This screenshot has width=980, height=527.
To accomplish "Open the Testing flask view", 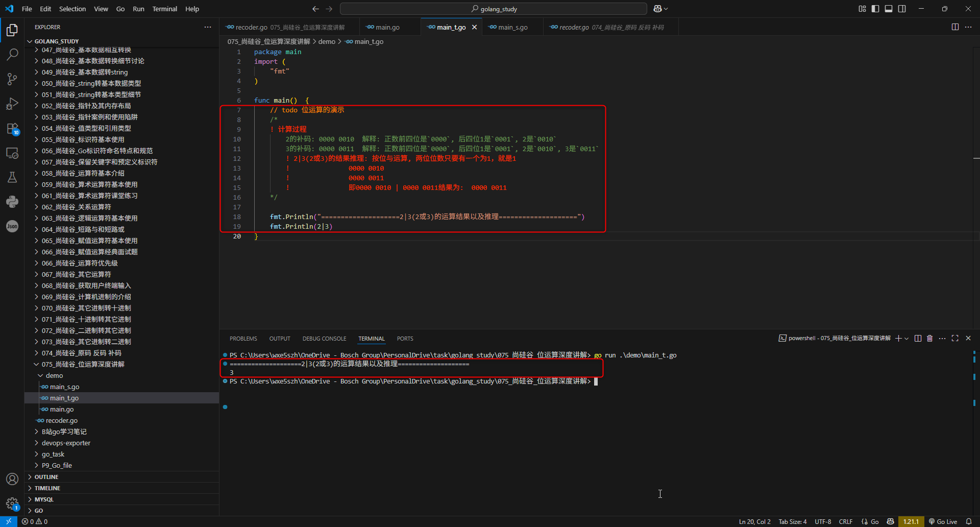I will point(12,177).
